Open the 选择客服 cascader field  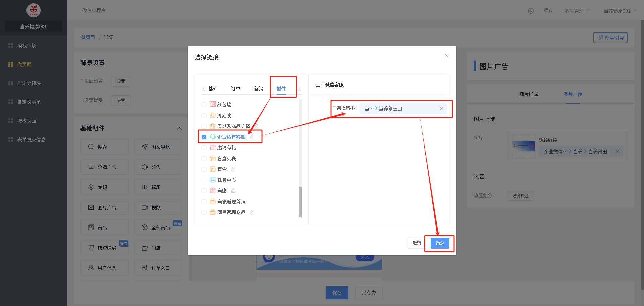click(x=399, y=108)
